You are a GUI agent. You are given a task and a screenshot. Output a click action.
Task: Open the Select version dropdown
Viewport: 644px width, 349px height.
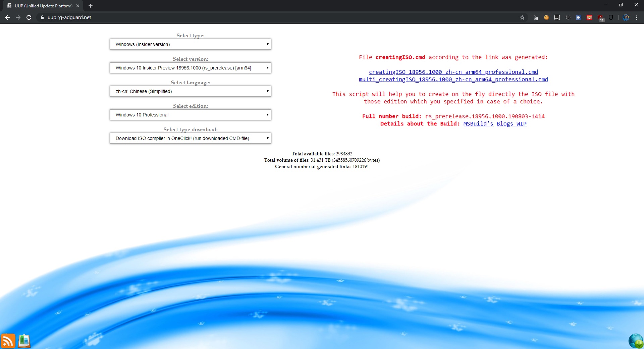(x=191, y=68)
